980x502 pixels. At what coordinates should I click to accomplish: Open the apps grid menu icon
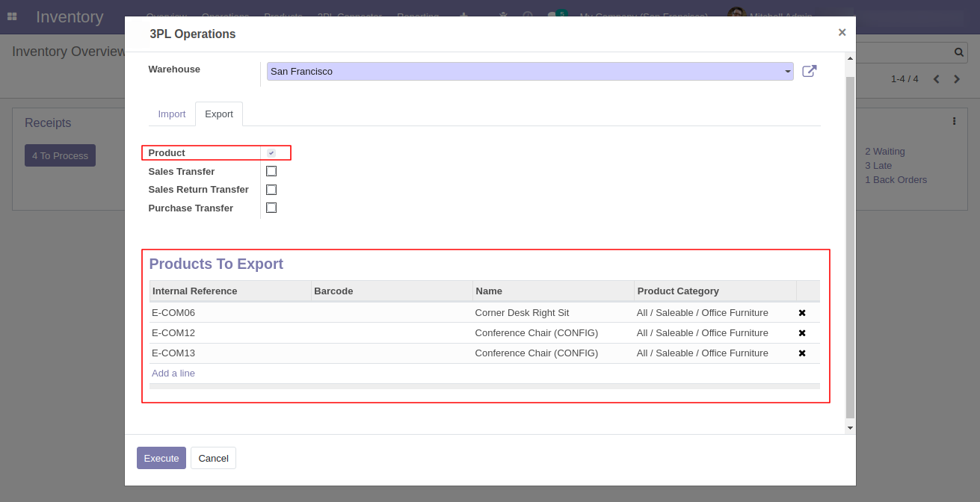point(12,16)
